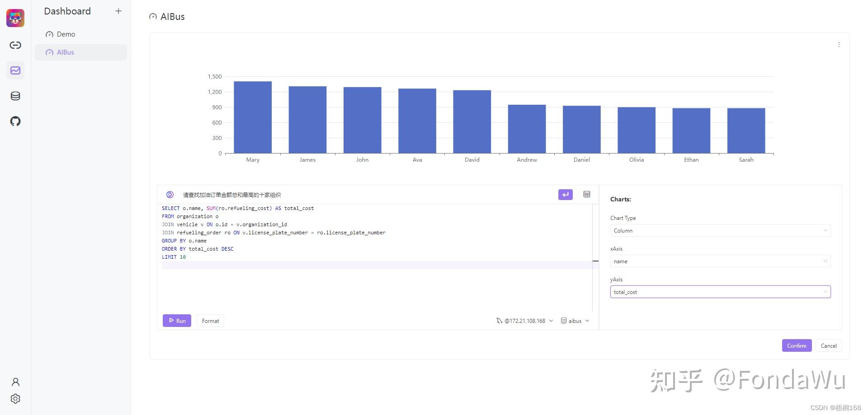
Task: Confirm the chart settings
Action: [x=797, y=345]
